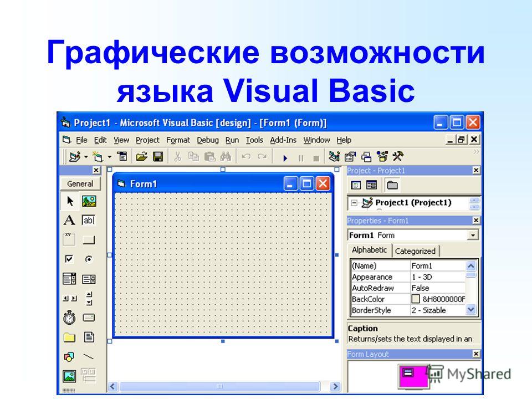Click down arrow of properties list scrollbar
This screenshot has height=399, width=532.
tap(471, 309)
